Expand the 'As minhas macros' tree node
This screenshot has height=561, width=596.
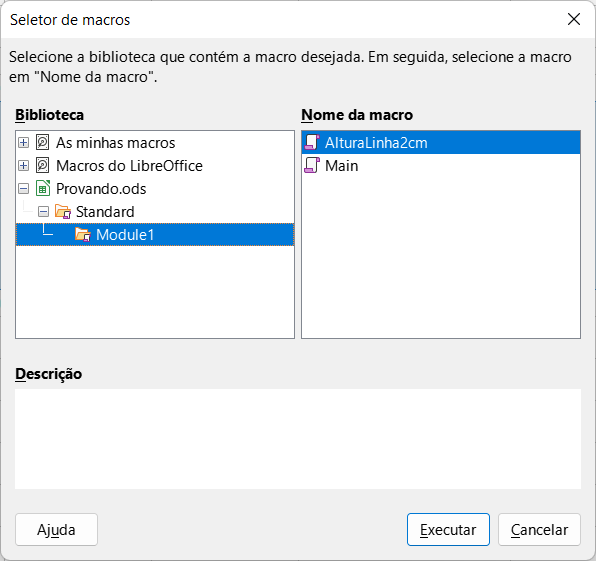point(24,143)
